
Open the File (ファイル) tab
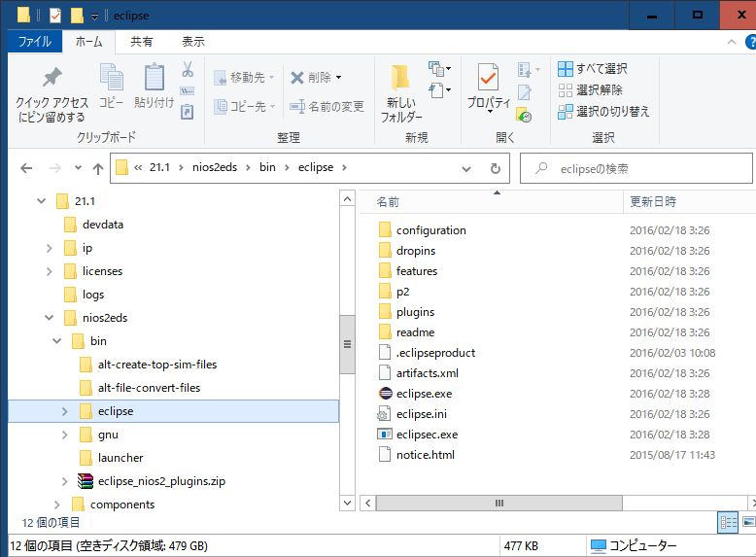pyautogui.click(x=35, y=42)
